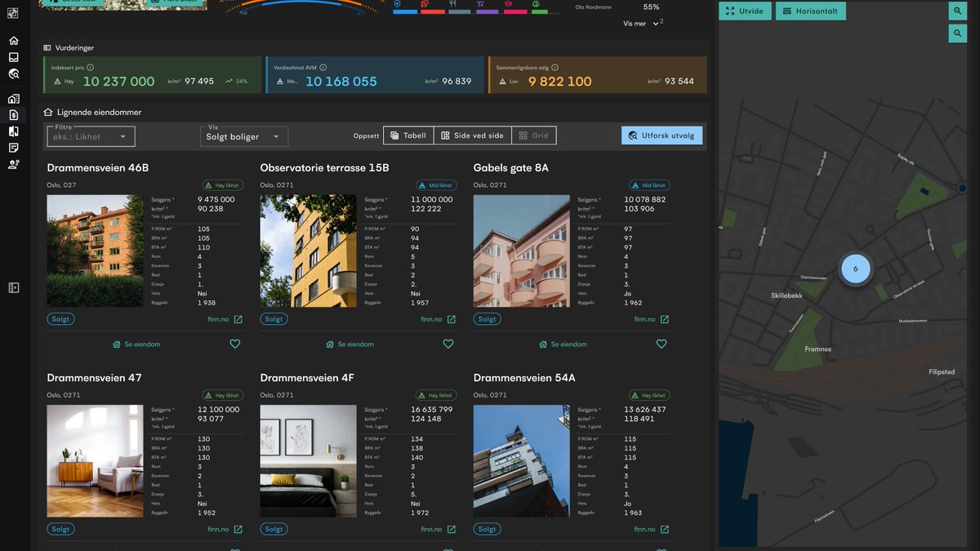Open the home icon in left sidebar
This screenshot has width=980, height=551.
[x=14, y=41]
